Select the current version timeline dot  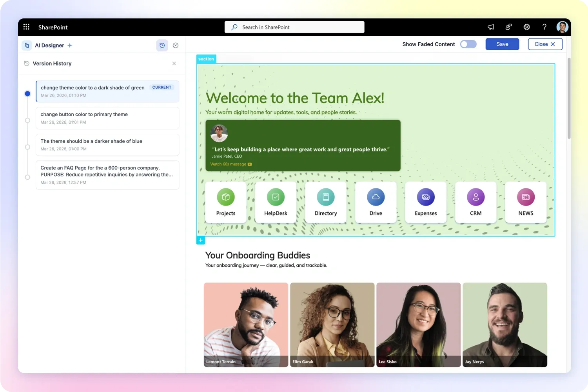click(27, 93)
